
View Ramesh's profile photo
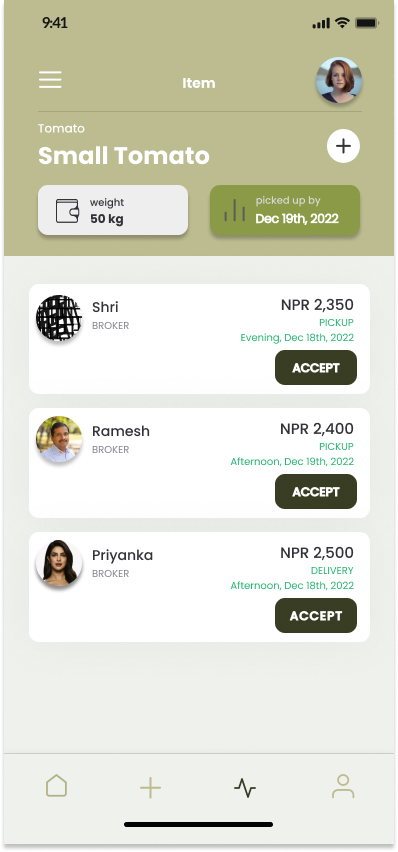[x=59, y=440]
